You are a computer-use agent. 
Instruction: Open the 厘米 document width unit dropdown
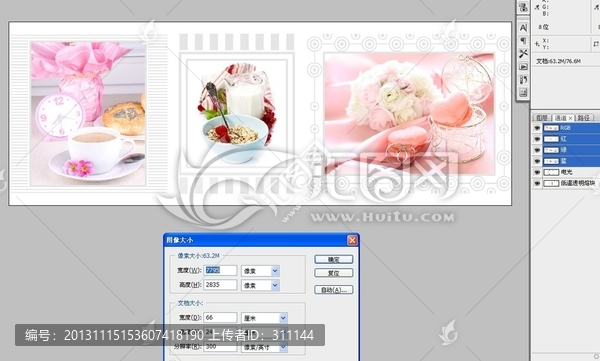coord(283,318)
